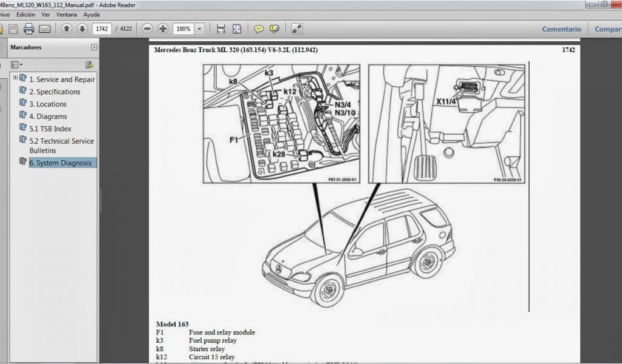Add a sticky note comment

[259, 29]
